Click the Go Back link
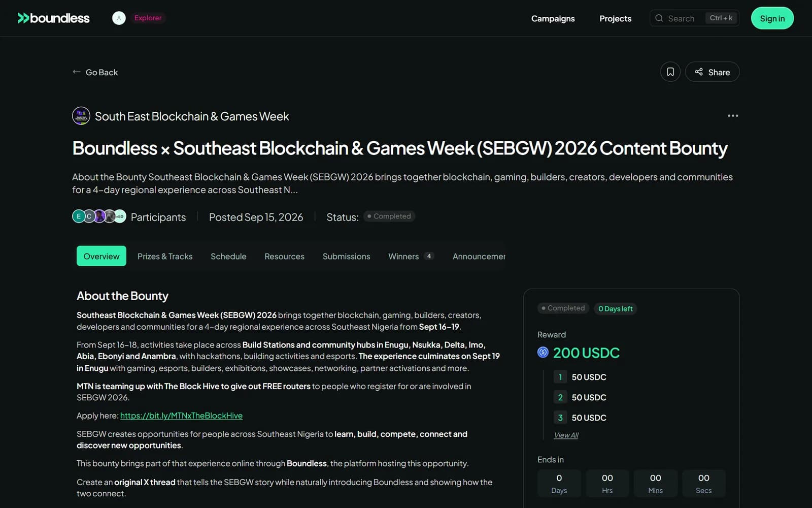Image resolution: width=812 pixels, height=508 pixels. coord(95,72)
